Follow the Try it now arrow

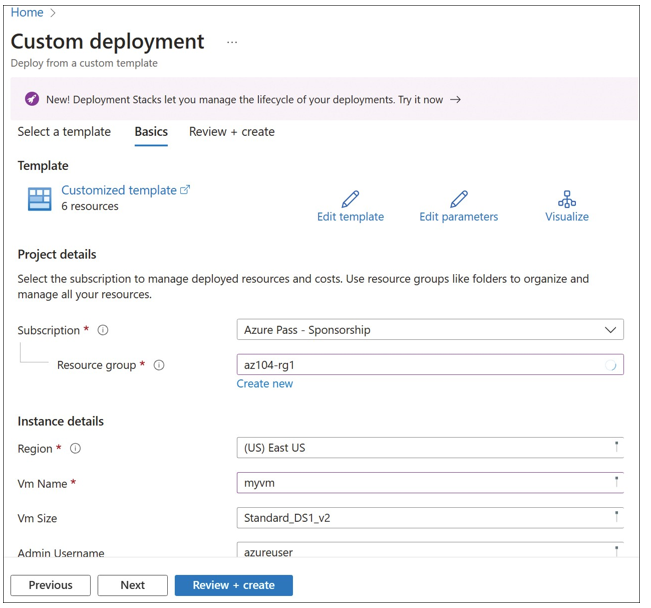tap(455, 100)
